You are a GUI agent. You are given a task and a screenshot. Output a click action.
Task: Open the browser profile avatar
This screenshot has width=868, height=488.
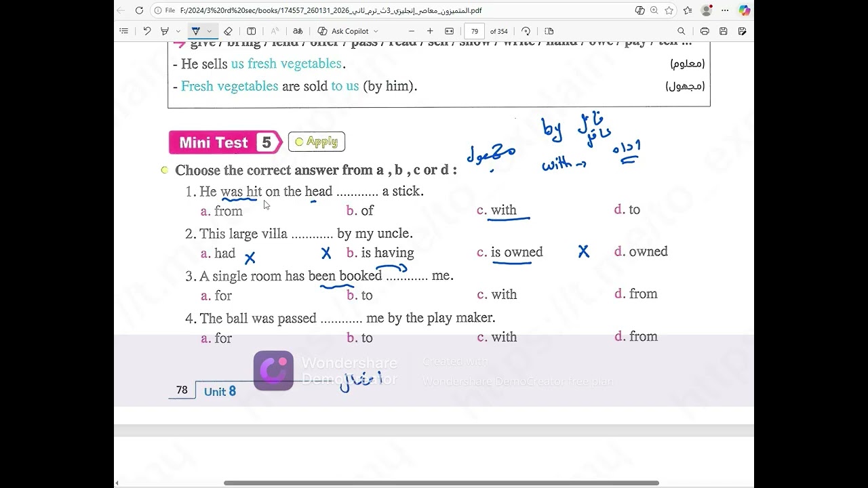click(707, 10)
